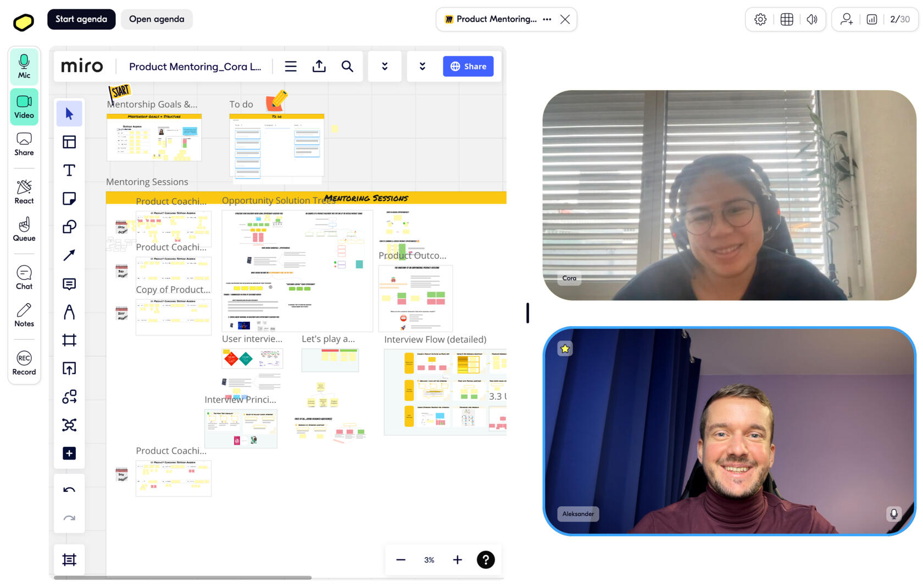This screenshot has width=923, height=588.
Task: Zoom in with the plus button
Action: (x=457, y=559)
